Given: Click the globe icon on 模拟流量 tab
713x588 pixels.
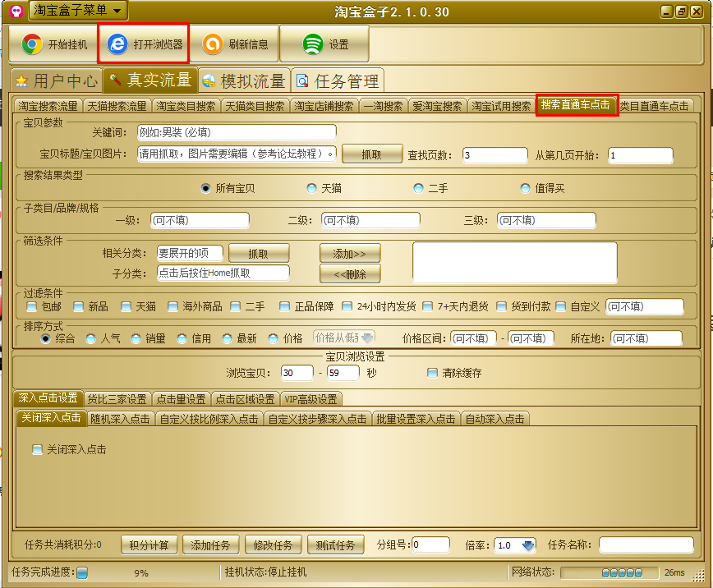Looking at the screenshot, I should point(209,81).
